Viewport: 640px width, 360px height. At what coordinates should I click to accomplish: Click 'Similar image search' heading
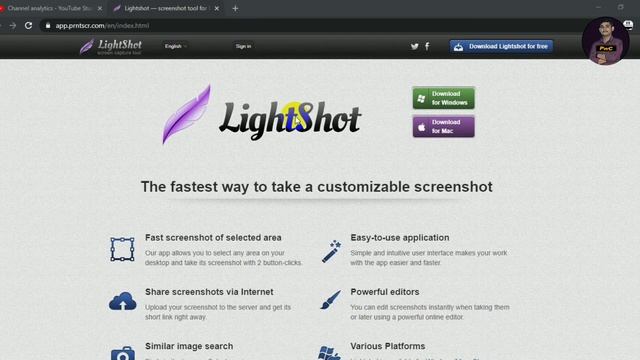pyautogui.click(x=189, y=346)
